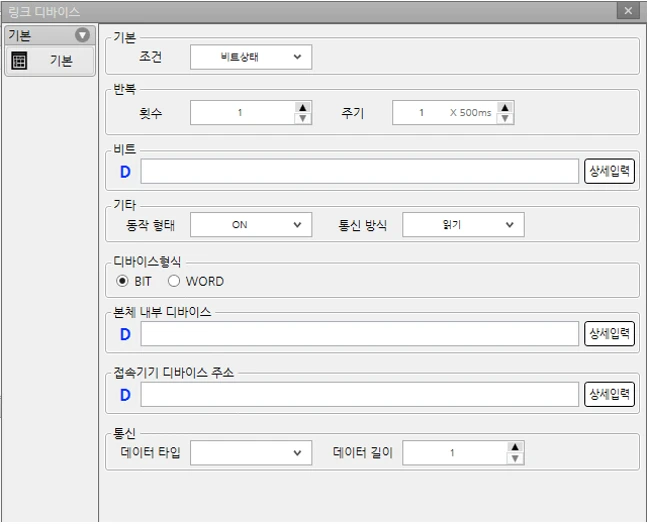Open the 동작 형태 dropdown showing ON
This screenshot has height=526, width=648.
[251, 225]
